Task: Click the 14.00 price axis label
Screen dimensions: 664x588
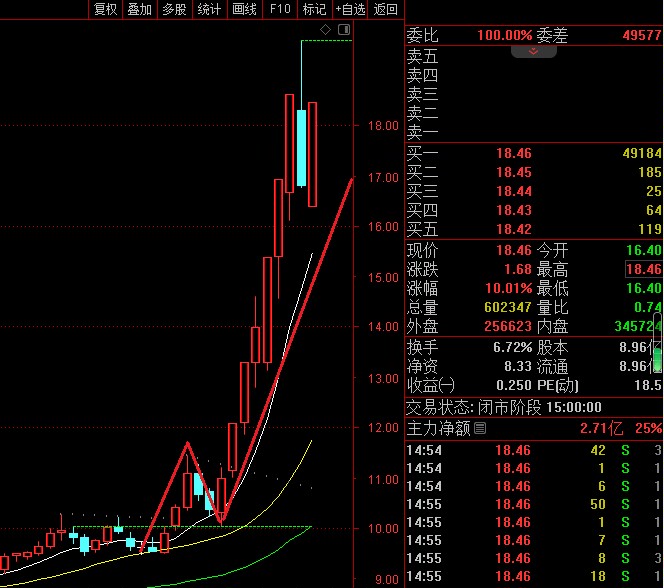Action: 383,326
